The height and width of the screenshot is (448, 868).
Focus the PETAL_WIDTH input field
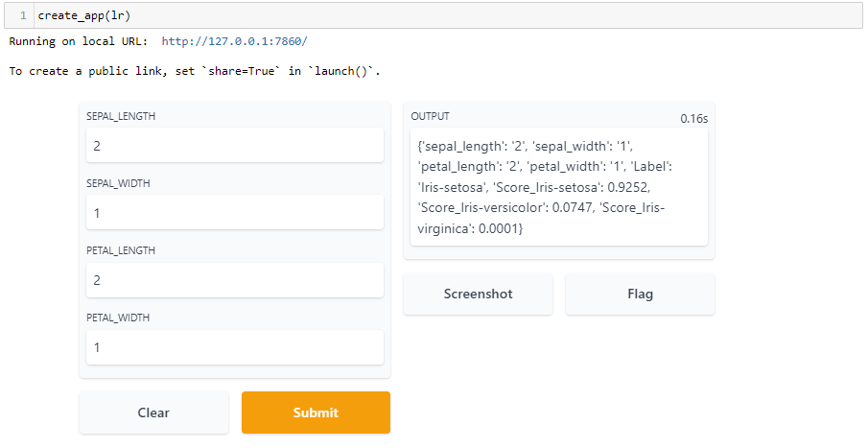click(x=235, y=347)
